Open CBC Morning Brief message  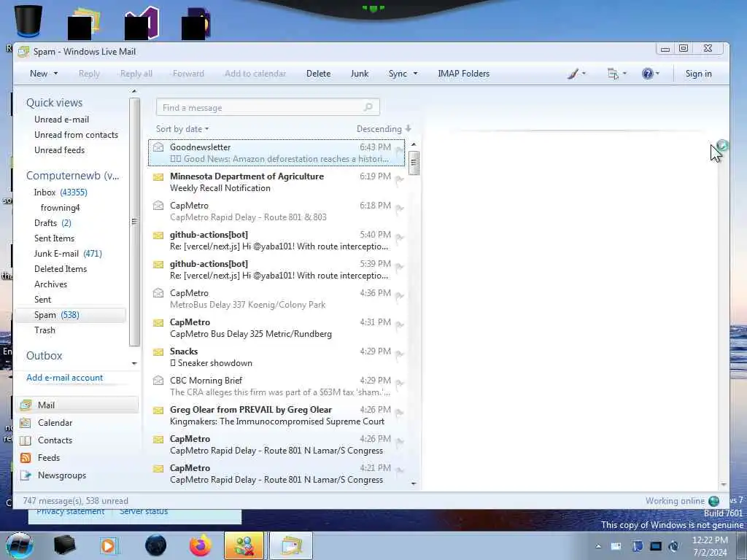click(276, 386)
